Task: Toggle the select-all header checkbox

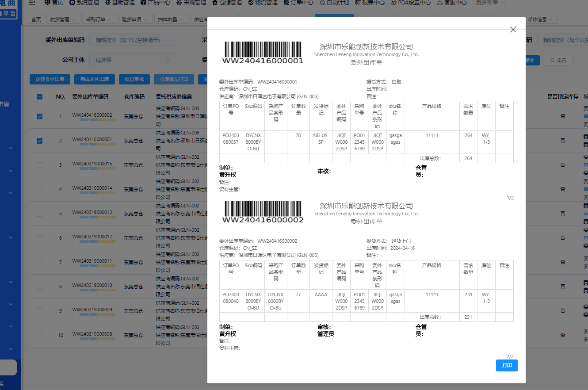Action: pyautogui.click(x=40, y=97)
